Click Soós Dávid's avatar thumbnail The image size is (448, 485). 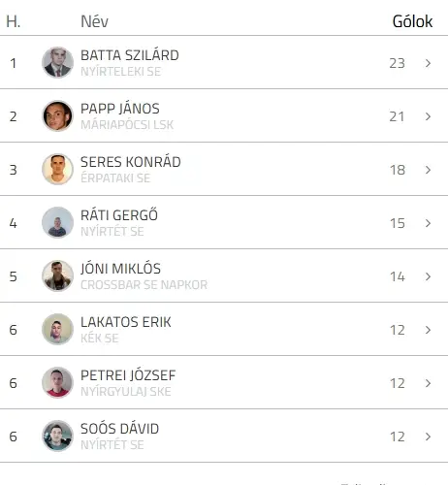tap(57, 436)
